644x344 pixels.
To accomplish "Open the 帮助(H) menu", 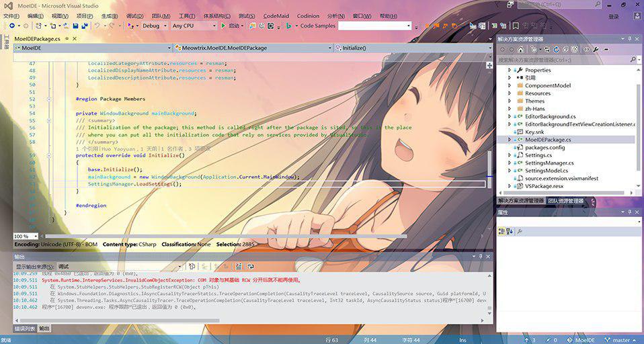I will point(388,16).
